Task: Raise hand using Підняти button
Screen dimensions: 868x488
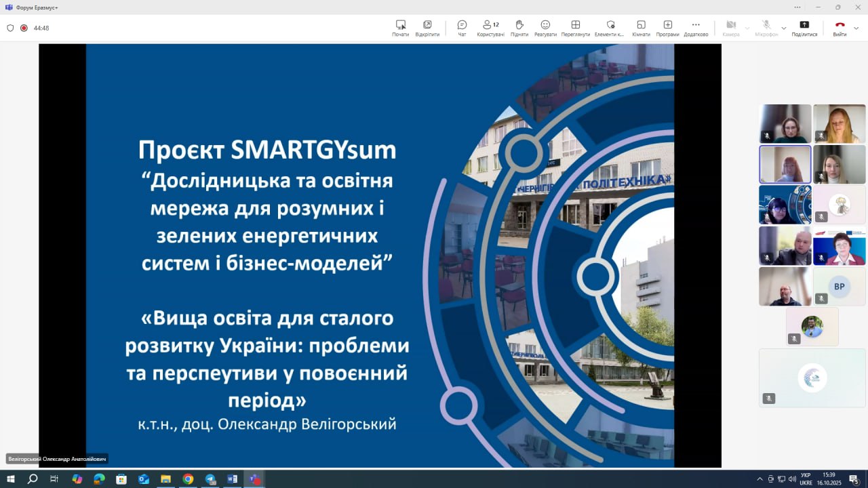Action: click(x=519, y=28)
